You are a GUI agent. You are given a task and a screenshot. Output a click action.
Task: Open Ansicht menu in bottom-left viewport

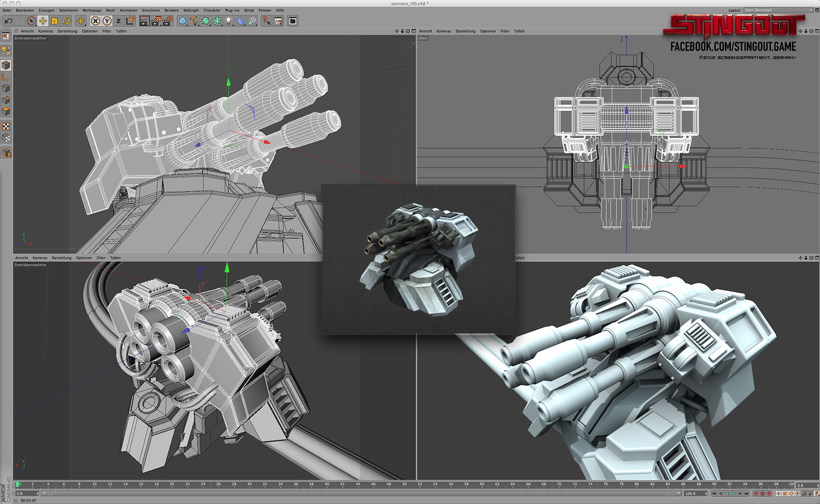pos(22,258)
